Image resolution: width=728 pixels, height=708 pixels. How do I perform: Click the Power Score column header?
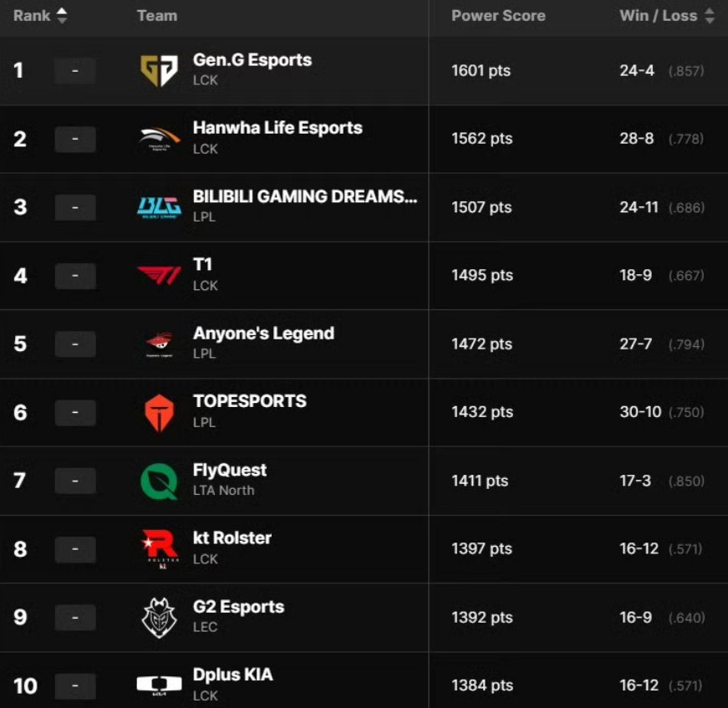coord(498,16)
